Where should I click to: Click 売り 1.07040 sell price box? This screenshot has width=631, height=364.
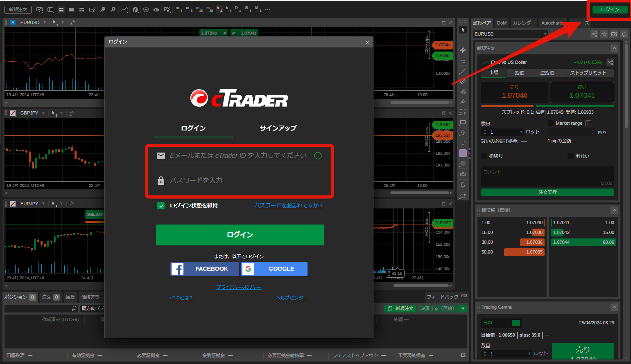(x=514, y=92)
